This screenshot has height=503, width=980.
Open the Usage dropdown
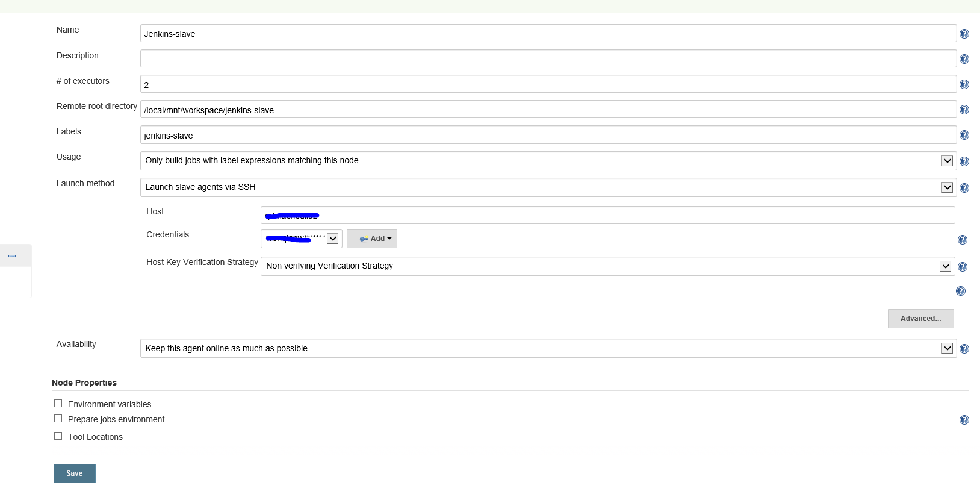[x=548, y=161]
